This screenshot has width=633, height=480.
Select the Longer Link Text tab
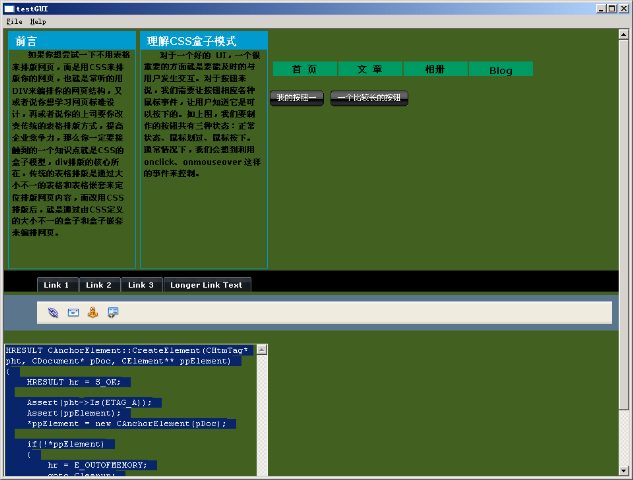tap(206, 285)
